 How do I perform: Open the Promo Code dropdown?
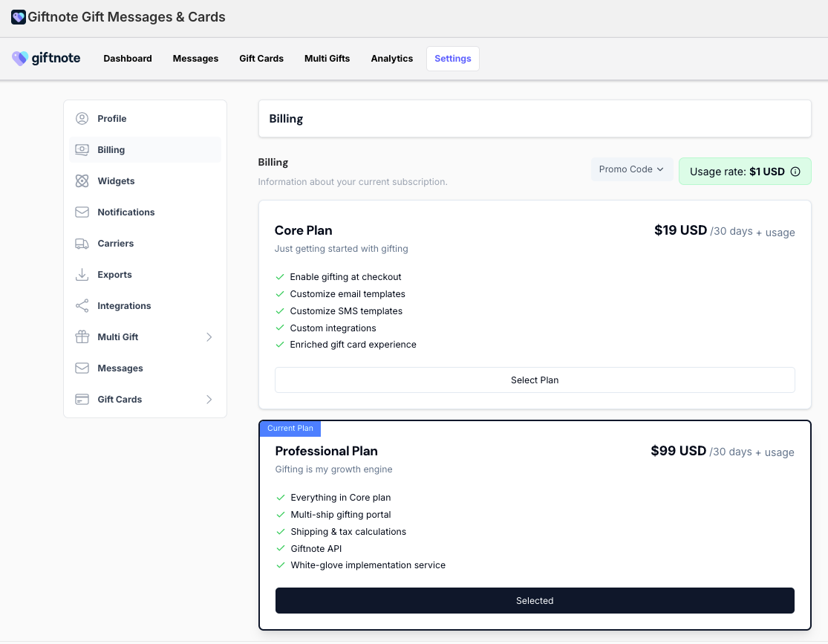coord(631,169)
